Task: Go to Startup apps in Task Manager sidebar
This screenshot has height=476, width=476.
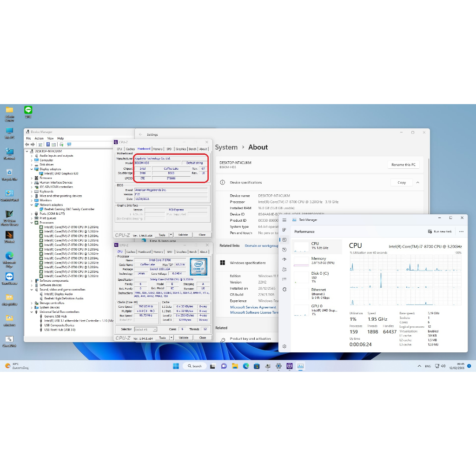Action: tap(284, 259)
